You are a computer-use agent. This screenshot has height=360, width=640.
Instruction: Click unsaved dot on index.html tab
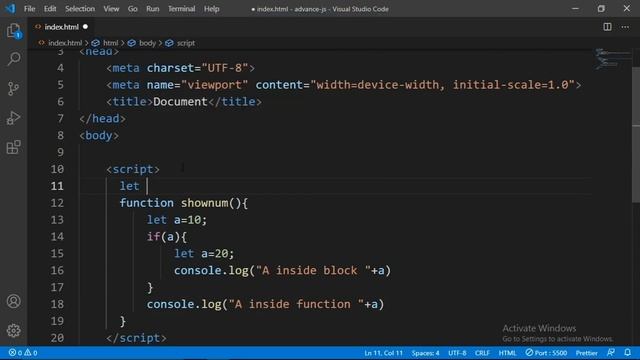click(x=85, y=27)
